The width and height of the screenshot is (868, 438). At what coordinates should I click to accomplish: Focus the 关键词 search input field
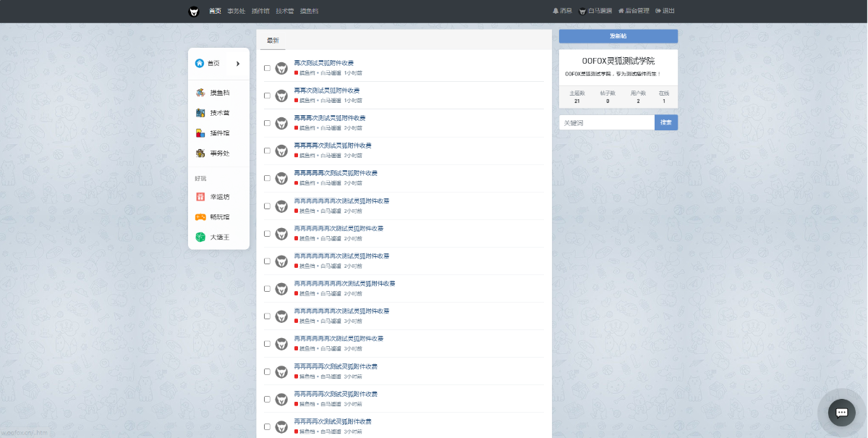(606, 123)
